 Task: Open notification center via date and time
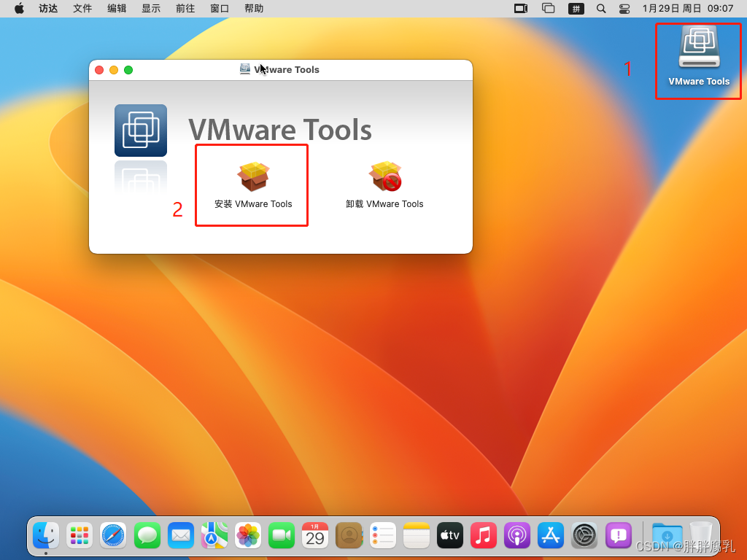click(687, 9)
